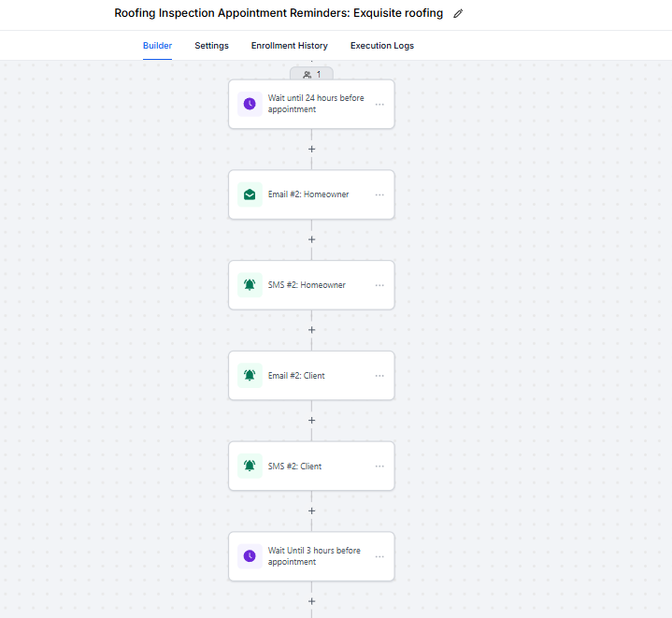This screenshot has height=618, width=672.
Task: Open the enrolled contacts count badge
Action: (311, 74)
